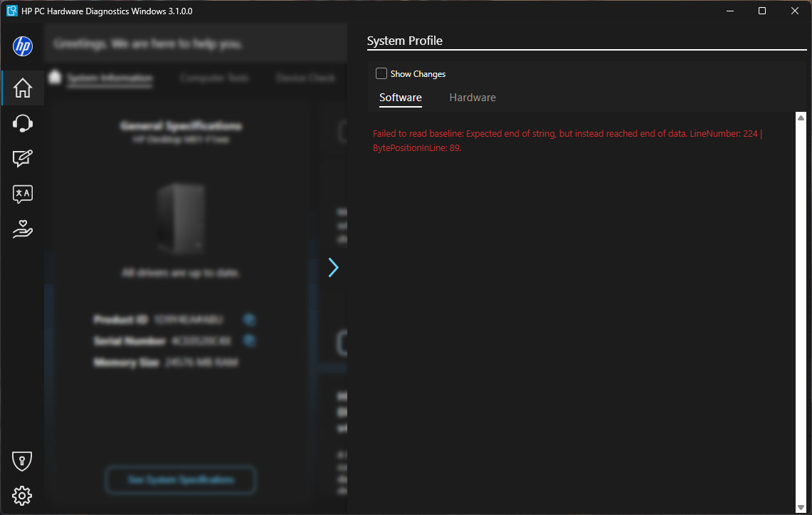
Task: Click the HP logo in the sidebar
Action: click(x=22, y=46)
